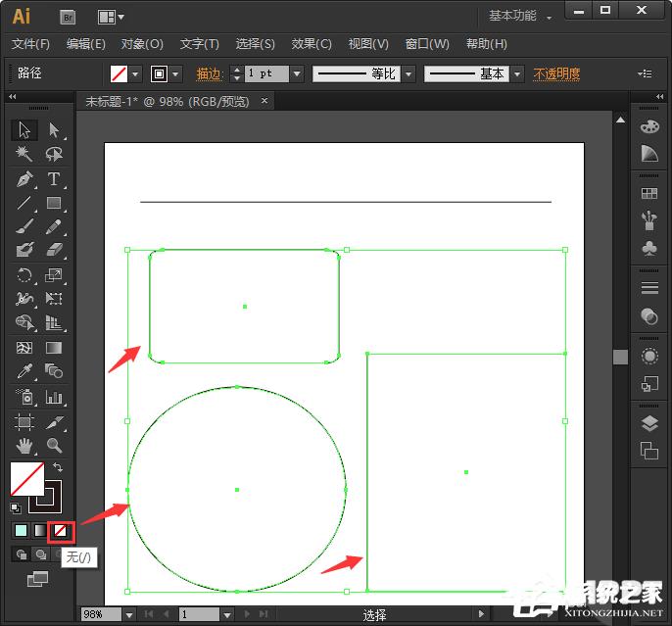Expand the stroke weight dropdown

tap(296, 73)
